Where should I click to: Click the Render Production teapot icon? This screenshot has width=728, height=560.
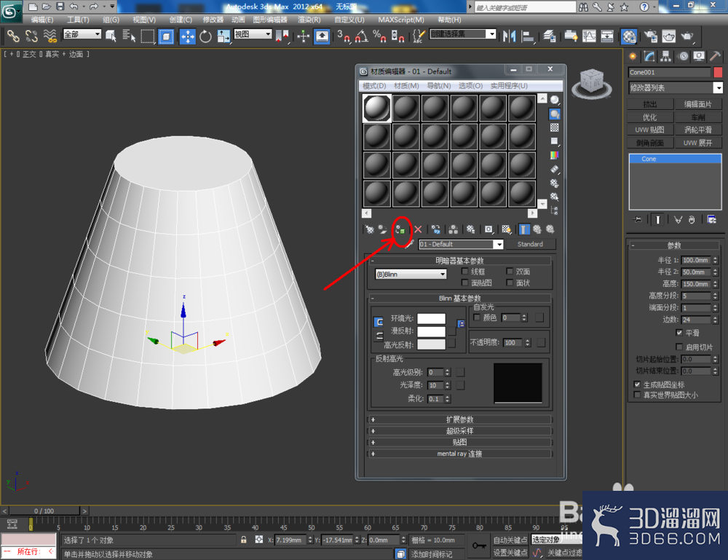pos(687,36)
